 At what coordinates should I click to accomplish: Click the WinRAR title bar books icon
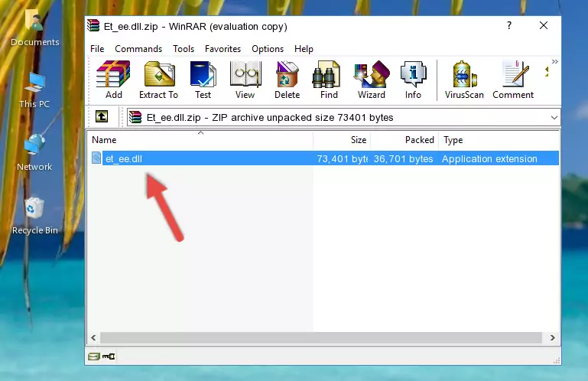click(93, 25)
